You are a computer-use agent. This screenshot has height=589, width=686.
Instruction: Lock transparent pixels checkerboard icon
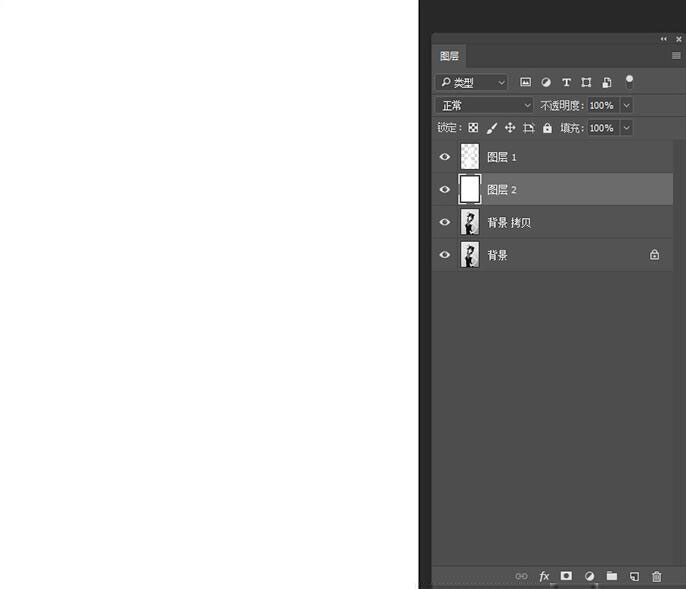click(x=473, y=128)
